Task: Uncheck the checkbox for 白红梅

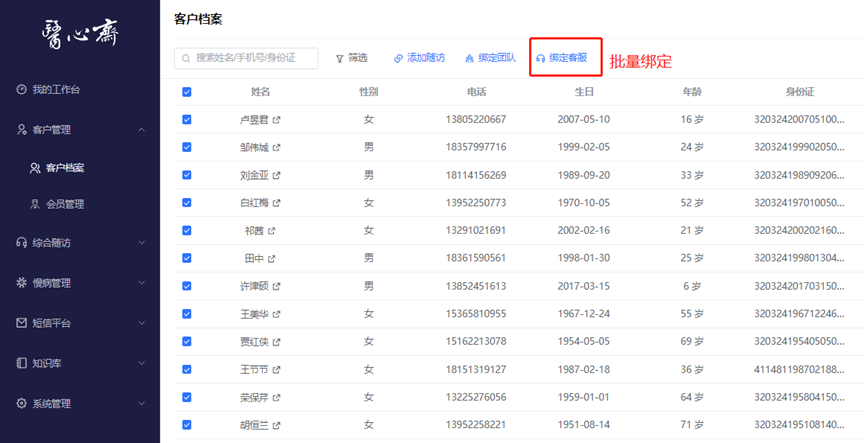Action: (187, 203)
